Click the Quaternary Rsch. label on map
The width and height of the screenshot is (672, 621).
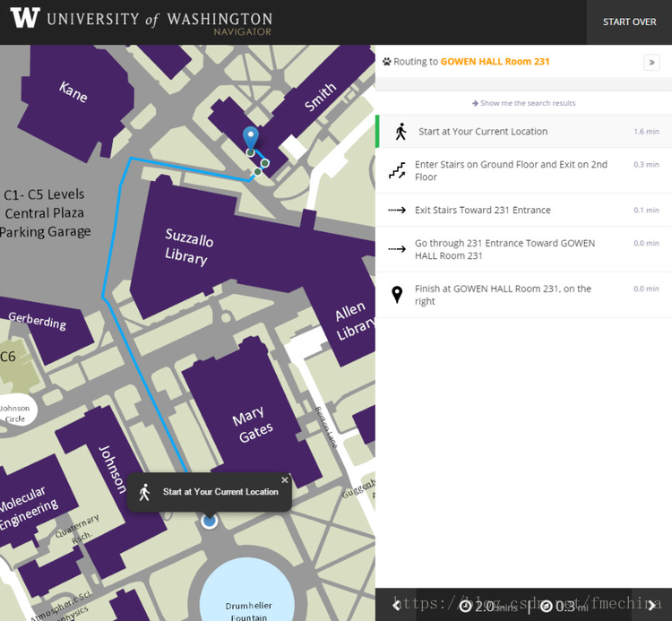pyautogui.click(x=79, y=530)
